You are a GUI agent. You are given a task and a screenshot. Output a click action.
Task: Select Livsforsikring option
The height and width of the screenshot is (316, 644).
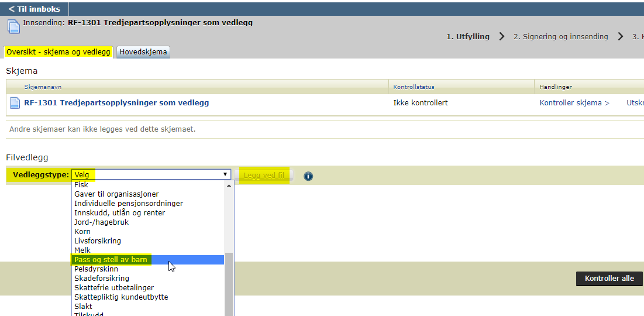(149, 241)
